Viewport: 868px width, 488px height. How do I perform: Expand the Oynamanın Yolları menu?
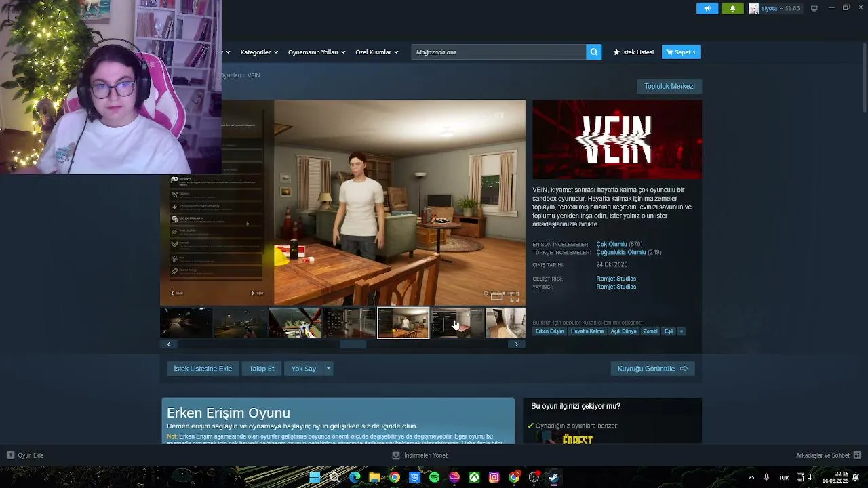pos(317,52)
